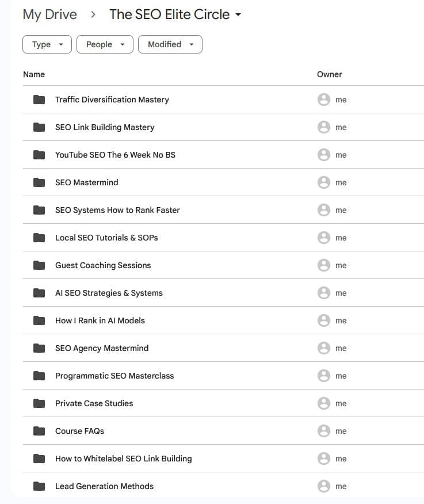Click the folder icon next to Course FAQs
Screen dimensions: 424x504
[39, 431]
